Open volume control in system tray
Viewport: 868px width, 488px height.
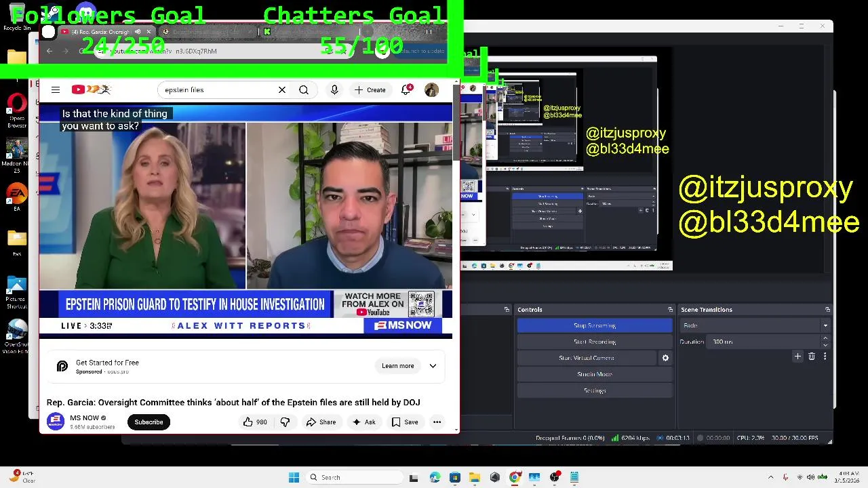point(810,477)
